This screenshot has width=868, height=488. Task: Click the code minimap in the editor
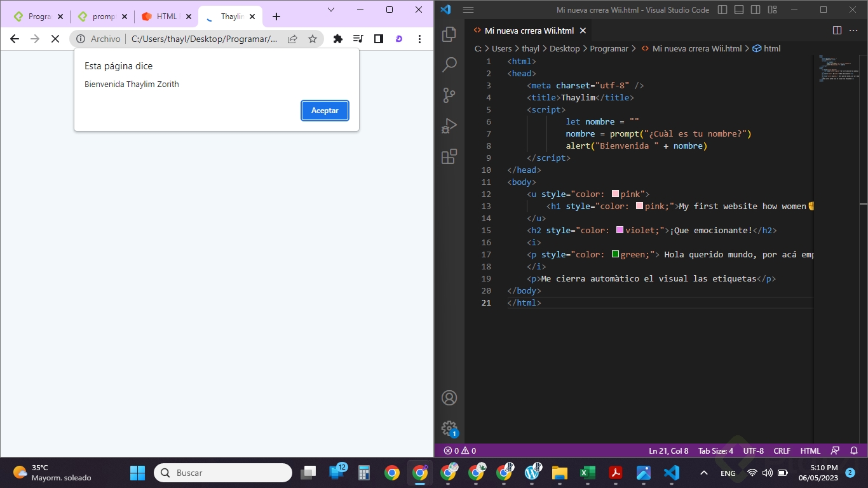pos(837,69)
